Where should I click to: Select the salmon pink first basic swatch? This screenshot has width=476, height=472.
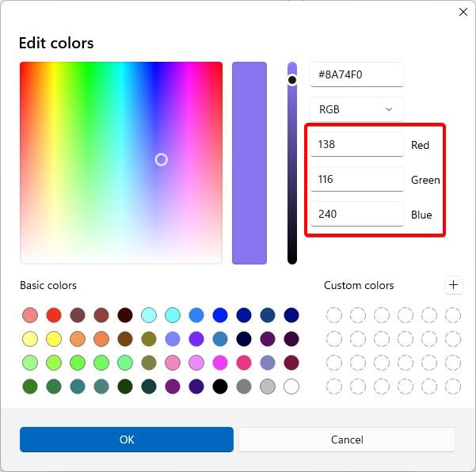coord(30,315)
